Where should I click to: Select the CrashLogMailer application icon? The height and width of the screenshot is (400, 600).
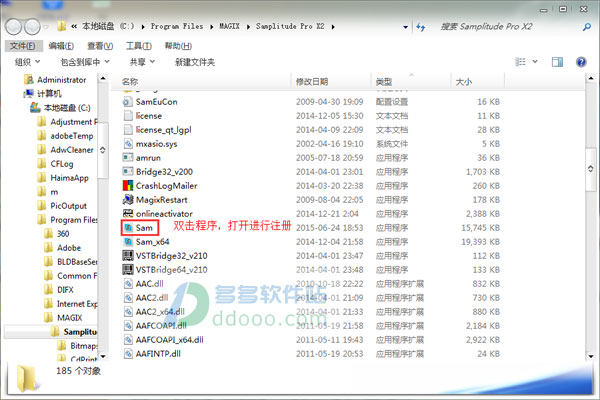(x=128, y=186)
